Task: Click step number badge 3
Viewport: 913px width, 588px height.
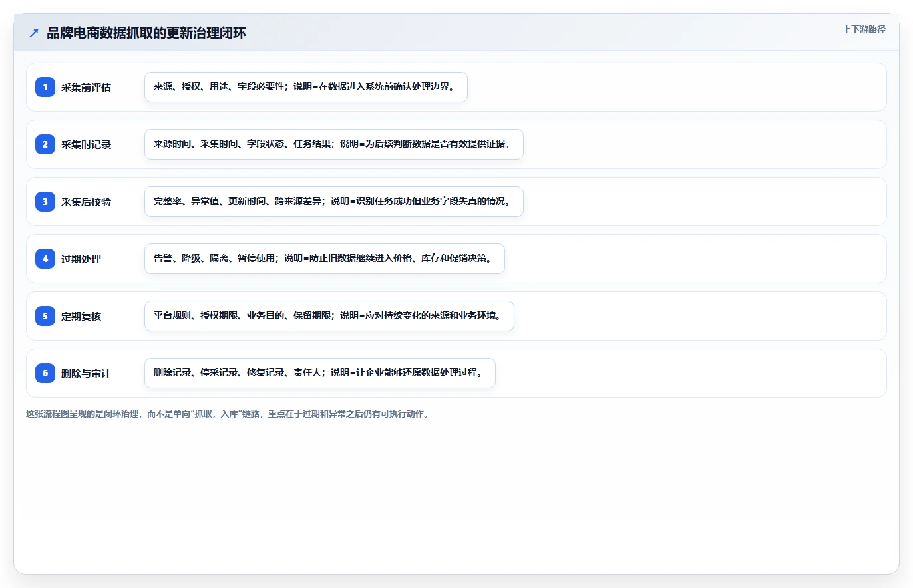Action: [45, 202]
